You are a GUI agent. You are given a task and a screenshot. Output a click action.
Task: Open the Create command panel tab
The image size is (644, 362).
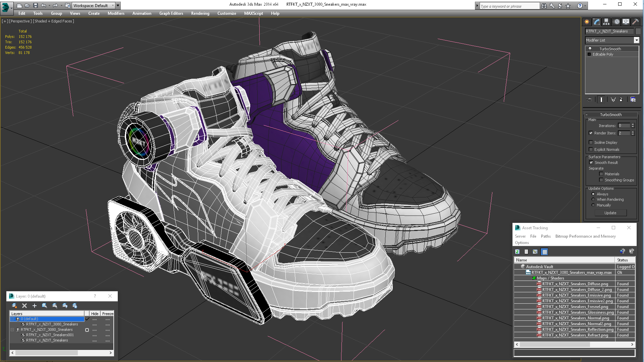coord(587,22)
